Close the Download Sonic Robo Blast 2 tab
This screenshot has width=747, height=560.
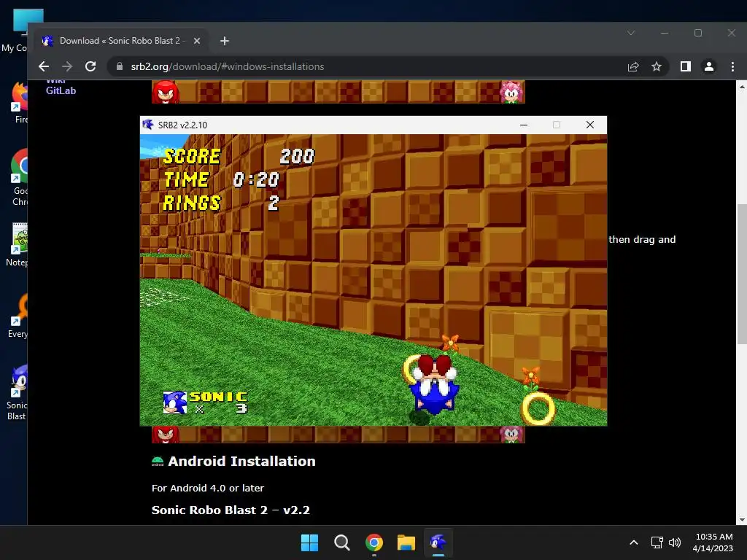pyautogui.click(x=197, y=41)
